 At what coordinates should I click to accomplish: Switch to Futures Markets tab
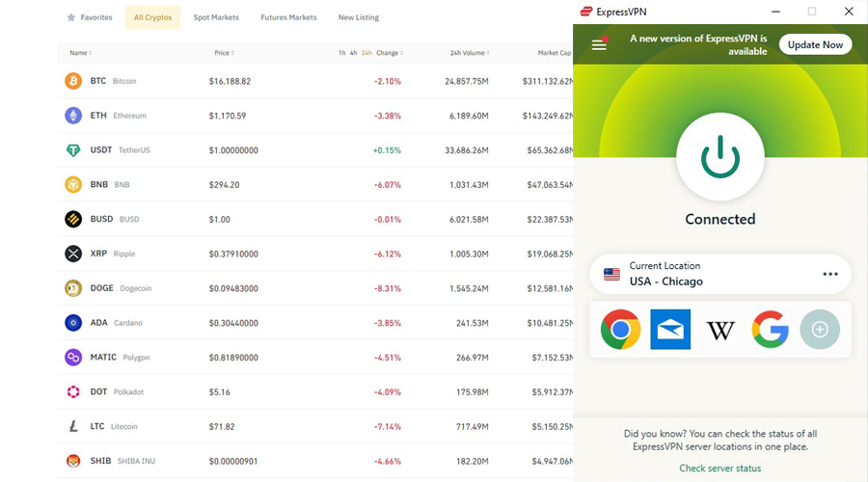click(289, 17)
